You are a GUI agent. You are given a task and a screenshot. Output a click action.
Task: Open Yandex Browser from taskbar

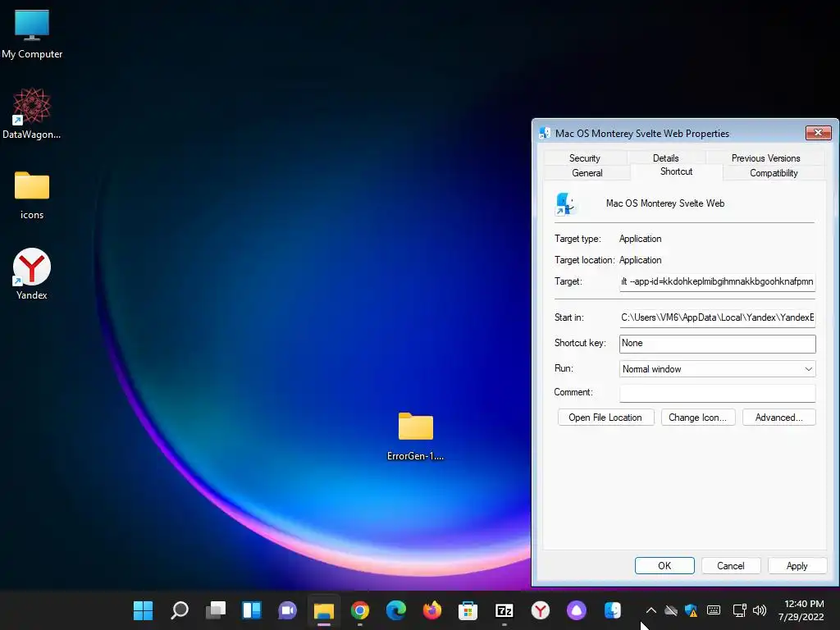540,610
